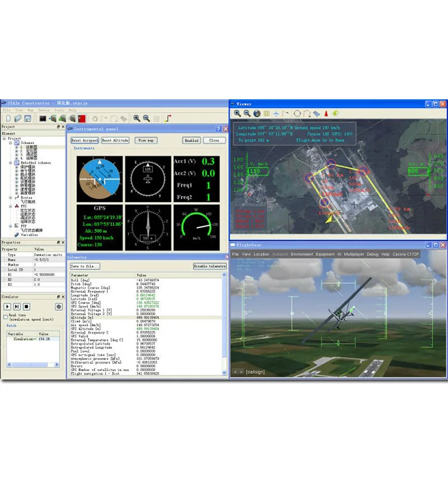Screen dimensions: 448x478
Task: Stop the simulation with the stop button
Action: [x=26, y=307]
